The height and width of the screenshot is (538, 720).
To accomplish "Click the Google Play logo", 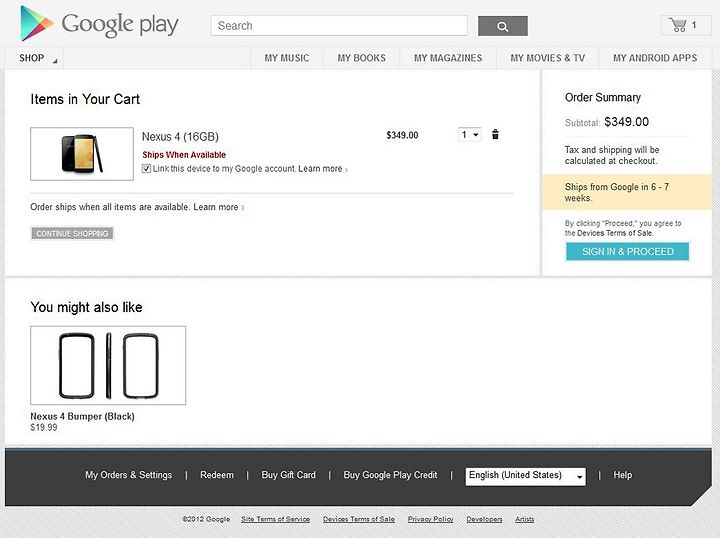I will (x=99, y=24).
